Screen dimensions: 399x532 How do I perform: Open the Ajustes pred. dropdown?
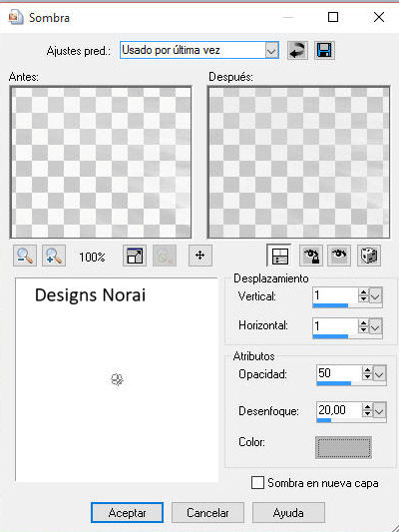pos(271,51)
